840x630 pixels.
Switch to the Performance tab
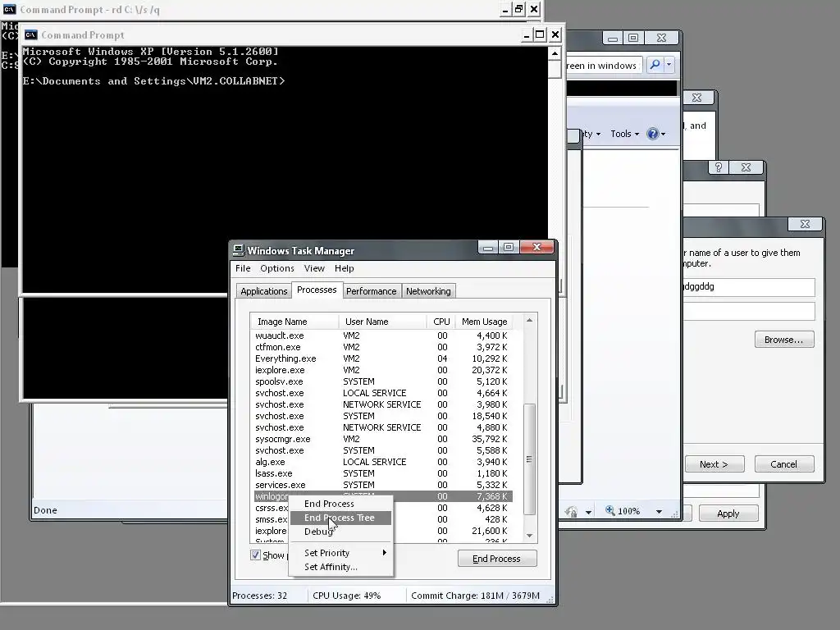coord(372,291)
